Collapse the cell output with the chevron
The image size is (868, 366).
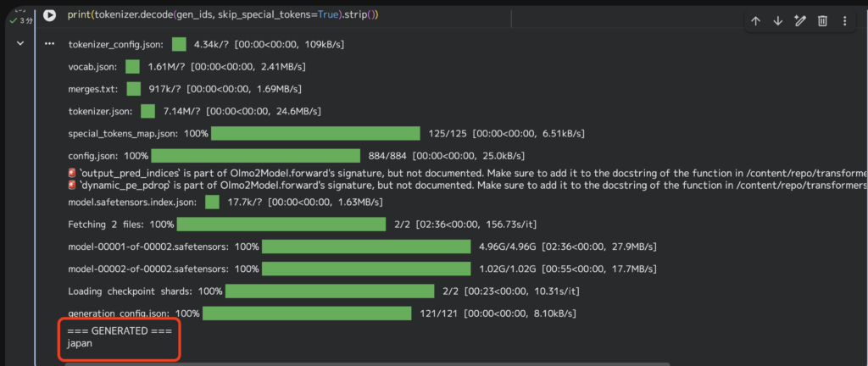(x=20, y=44)
